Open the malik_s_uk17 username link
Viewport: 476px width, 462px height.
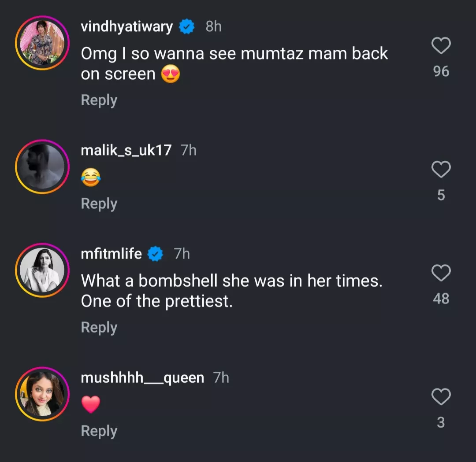click(126, 151)
